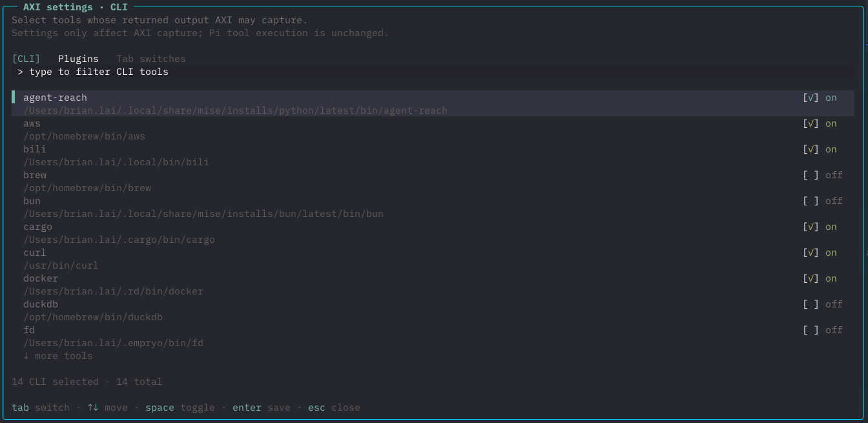Viewport: 868px width, 423px height.
Task: Click the tab switch hint
Action: click(41, 408)
